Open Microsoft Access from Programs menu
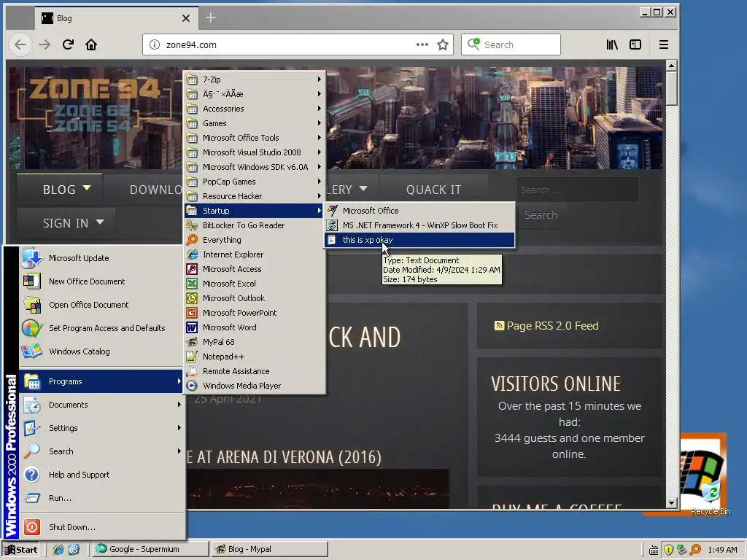The image size is (747, 560). (255, 269)
